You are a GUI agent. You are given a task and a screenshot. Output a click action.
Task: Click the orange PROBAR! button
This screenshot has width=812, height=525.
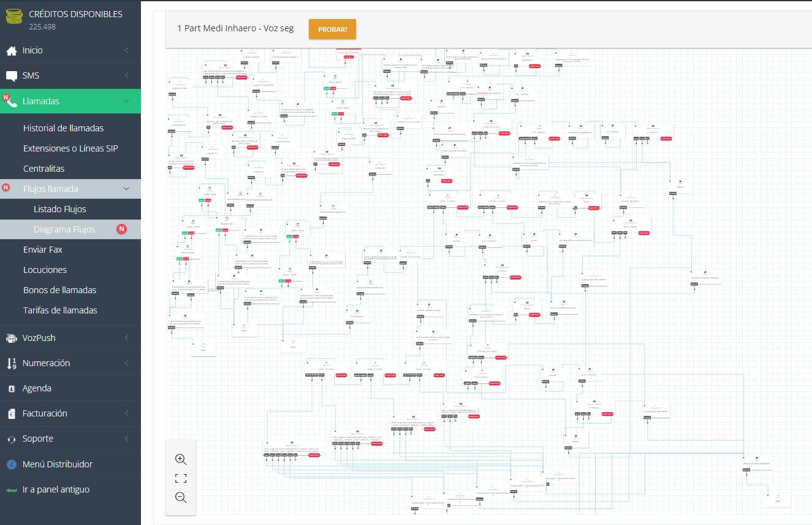coord(332,29)
